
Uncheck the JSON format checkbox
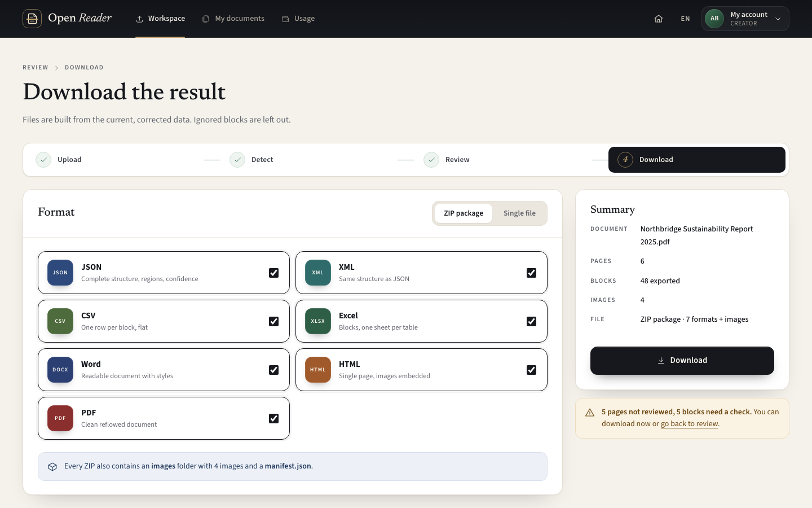coord(273,273)
